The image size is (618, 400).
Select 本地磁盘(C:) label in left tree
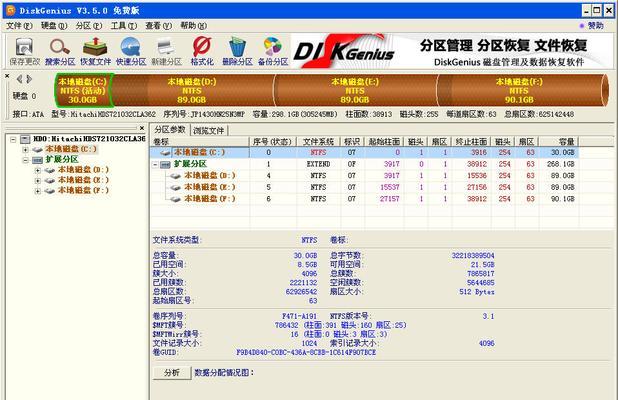click(x=71, y=149)
